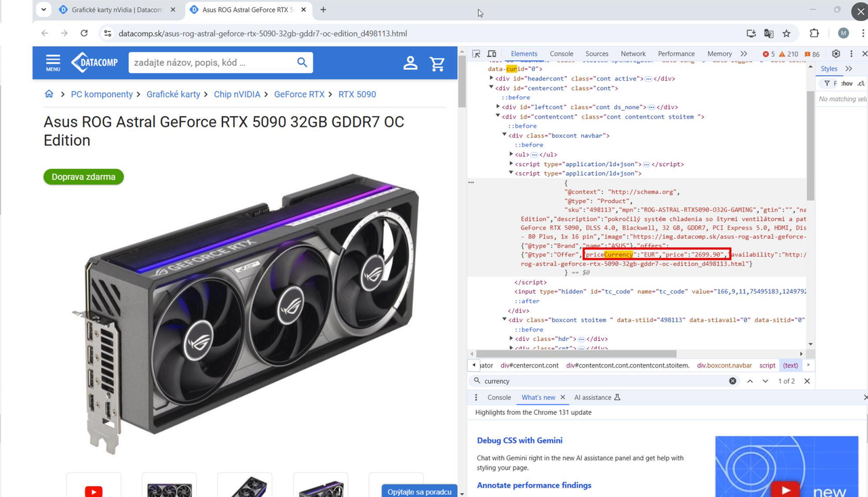The image size is (868, 497).
Task: Open the Styles pane tab
Action: [829, 68]
